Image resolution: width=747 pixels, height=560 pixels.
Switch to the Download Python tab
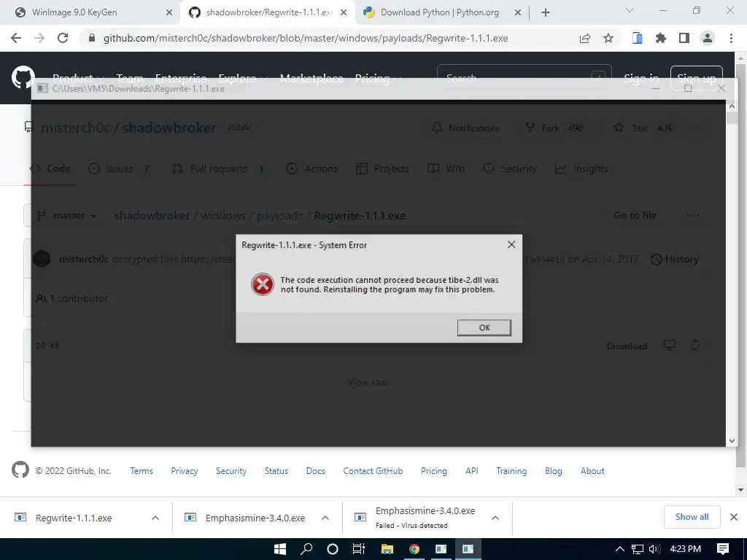[439, 12]
